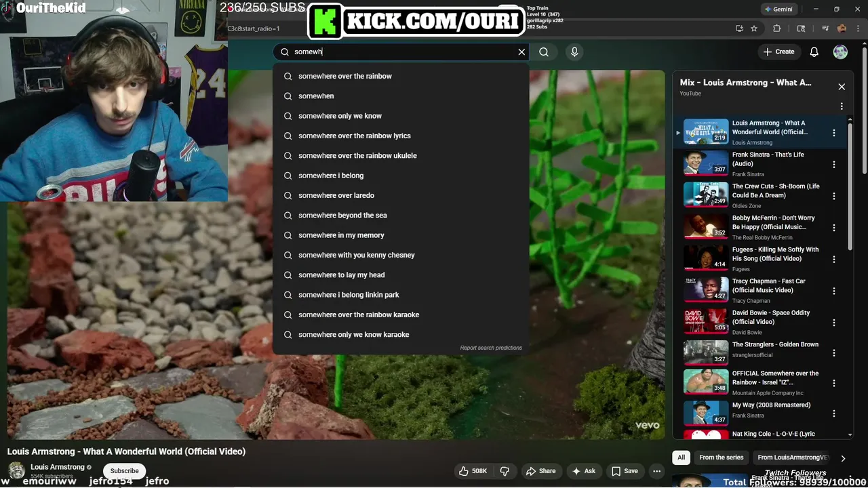Image resolution: width=868 pixels, height=488 pixels.
Task: Select 'somewhere i belong' suggestion
Action: 401,176
